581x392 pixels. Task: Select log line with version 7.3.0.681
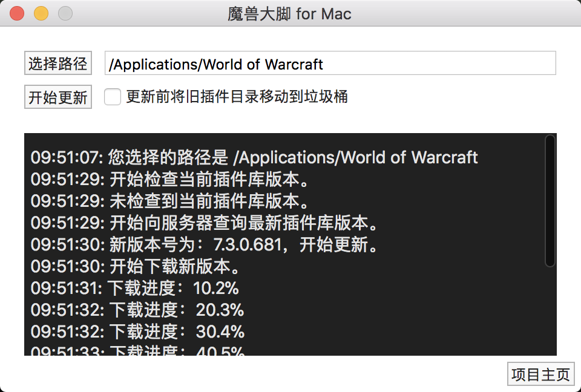[204, 244]
